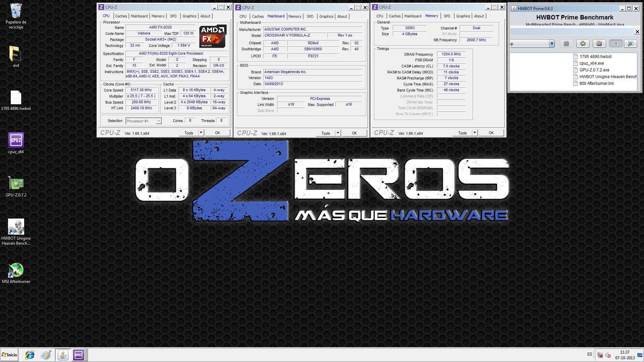
Task: Select the 1795 4890.hwbot desktop file
Action: tap(16, 101)
